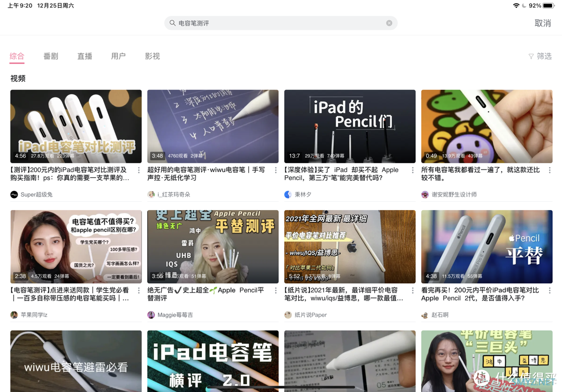Click the title 绝无广告 史上超全 Apple Pencil平替测评
The image size is (562, 392).
coord(206,294)
